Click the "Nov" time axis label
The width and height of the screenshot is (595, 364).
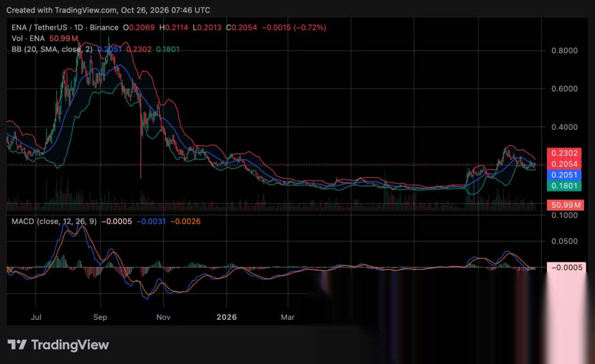pos(163,318)
